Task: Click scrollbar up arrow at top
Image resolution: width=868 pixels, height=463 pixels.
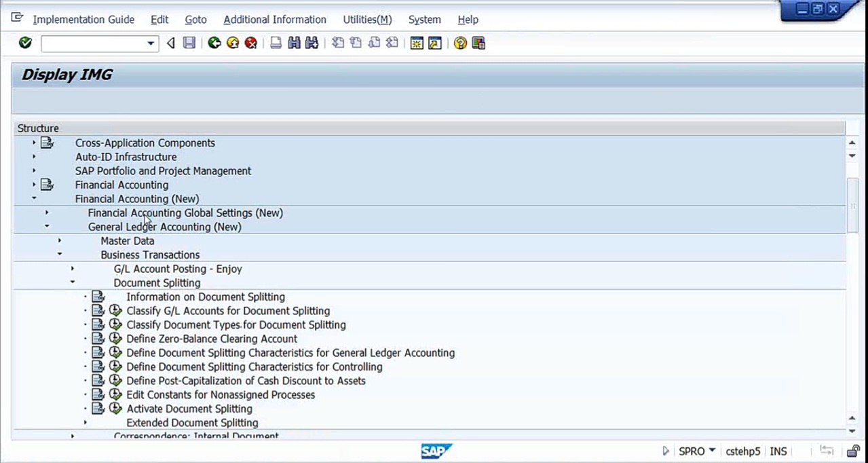Action: (852, 143)
